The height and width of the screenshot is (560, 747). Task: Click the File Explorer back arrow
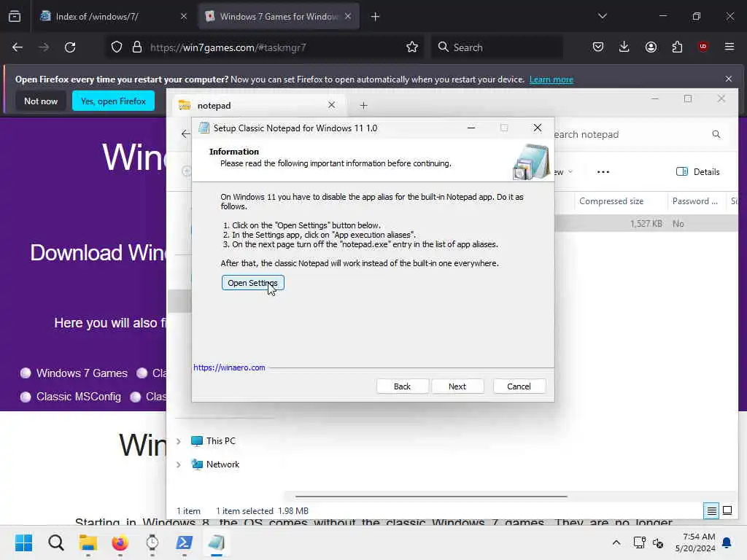tap(185, 134)
